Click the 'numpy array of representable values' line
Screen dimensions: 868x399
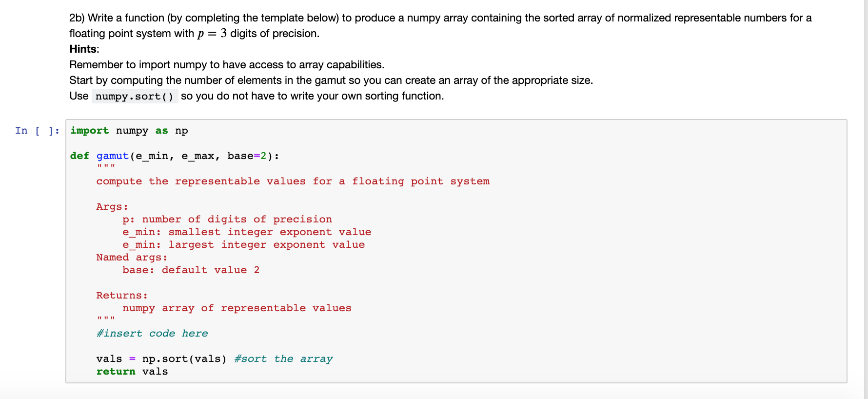(x=237, y=308)
